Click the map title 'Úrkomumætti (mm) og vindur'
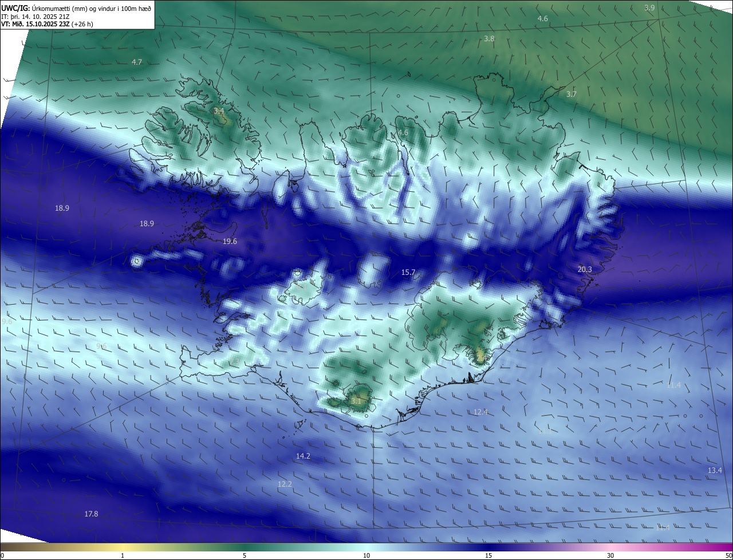This screenshot has width=733, height=560. 75,8
